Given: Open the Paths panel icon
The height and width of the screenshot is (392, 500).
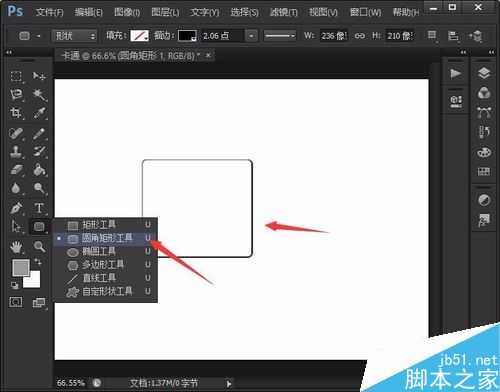Looking at the screenshot, I should coord(484,113).
